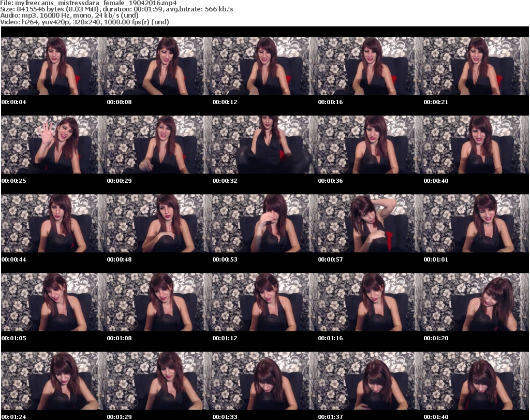Click the 00:01:33 timestamp label
This screenshot has width=530, height=420.
[225, 417]
